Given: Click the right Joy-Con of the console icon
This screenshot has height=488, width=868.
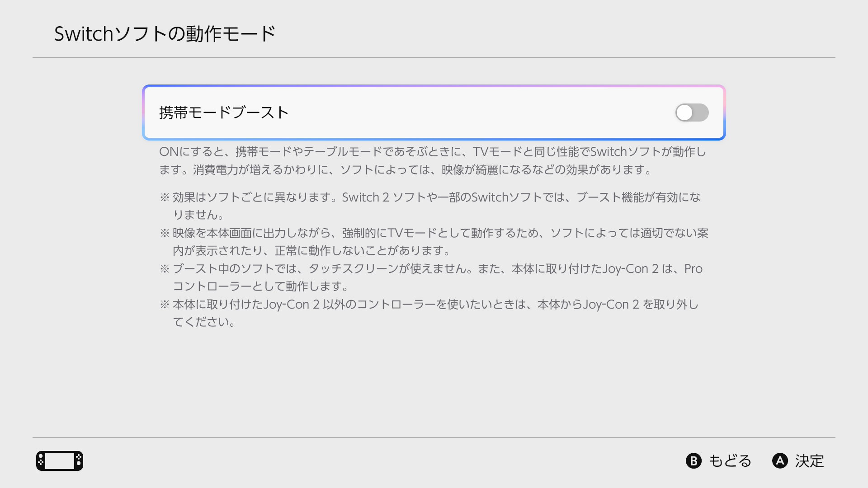Looking at the screenshot, I should pyautogui.click(x=79, y=461).
